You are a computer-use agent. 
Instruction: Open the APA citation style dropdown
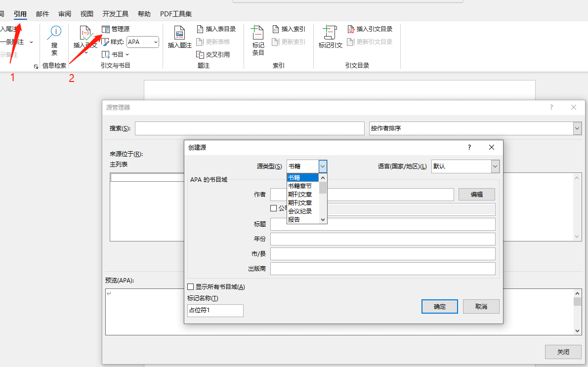pos(155,42)
